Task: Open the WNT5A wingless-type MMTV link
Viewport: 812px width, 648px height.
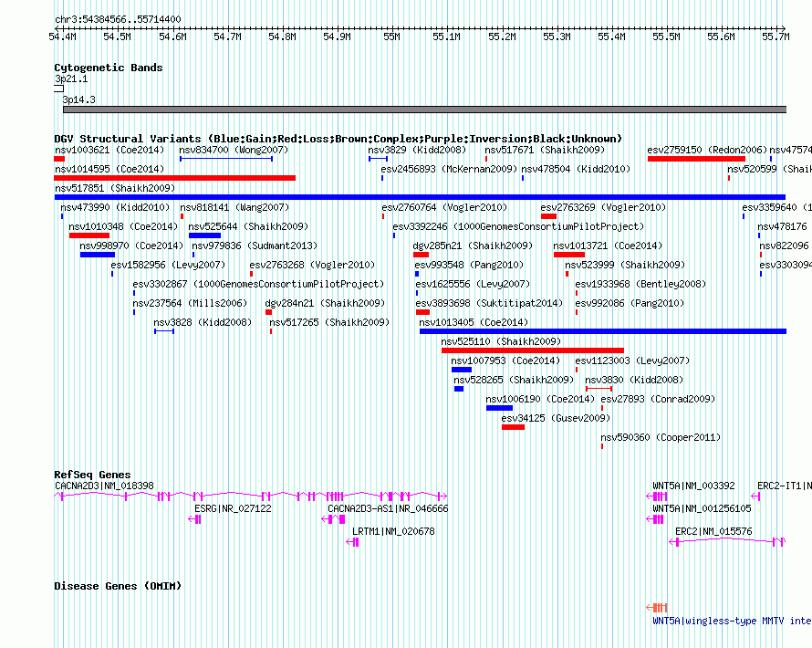Action: click(x=732, y=621)
